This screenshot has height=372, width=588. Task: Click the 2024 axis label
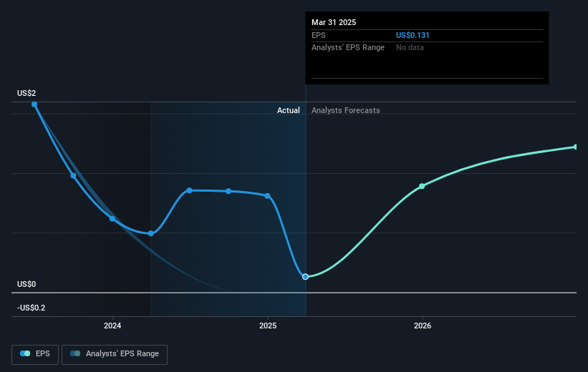click(x=112, y=325)
